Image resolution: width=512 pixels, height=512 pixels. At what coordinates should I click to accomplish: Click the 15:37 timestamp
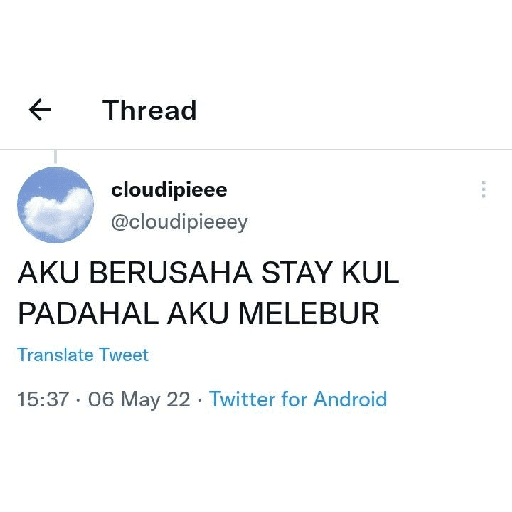[x=43, y=399]
